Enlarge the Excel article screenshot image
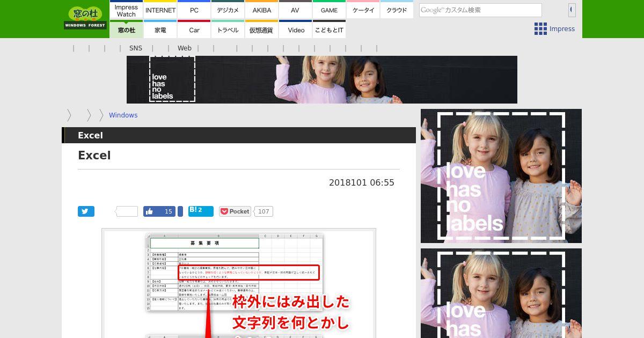Screen dimensions: 644x338 click(239, 283)
